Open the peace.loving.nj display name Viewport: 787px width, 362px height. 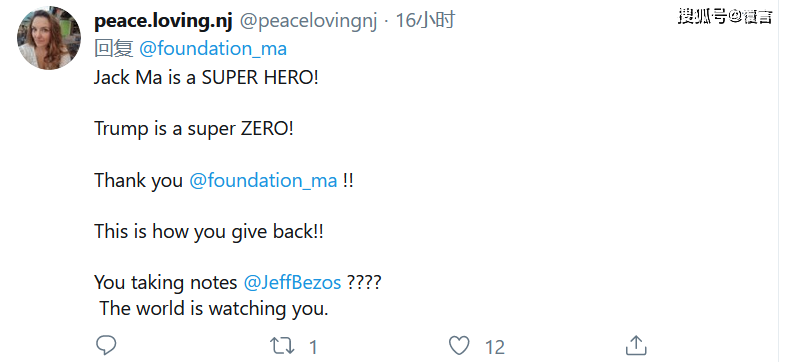click(x=163, y=21)
